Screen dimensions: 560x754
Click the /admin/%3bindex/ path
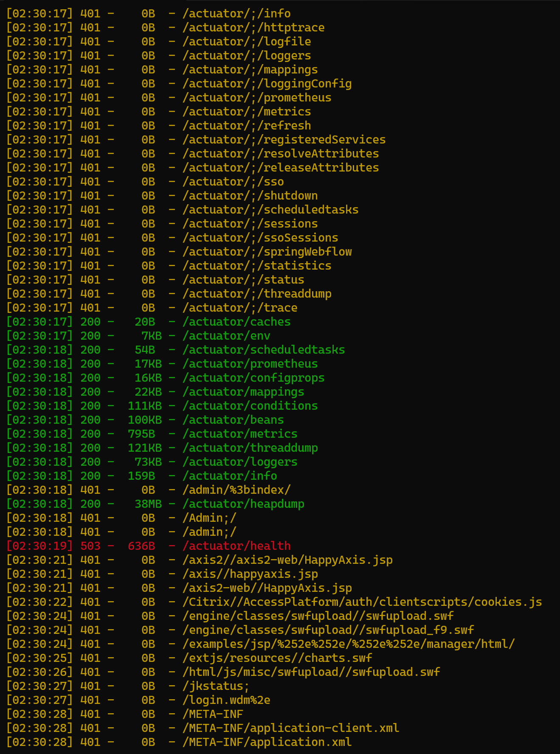[236, 490]
